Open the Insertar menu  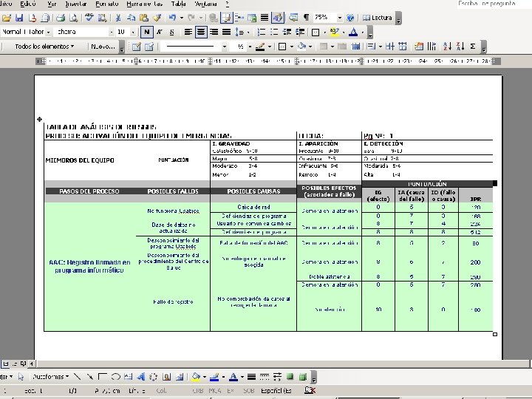[75, 4]
